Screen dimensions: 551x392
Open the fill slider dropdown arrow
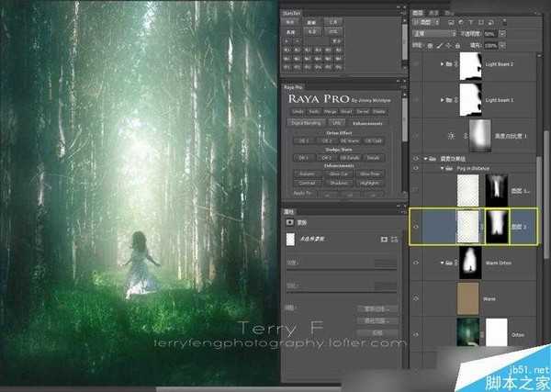coord(502,45)
